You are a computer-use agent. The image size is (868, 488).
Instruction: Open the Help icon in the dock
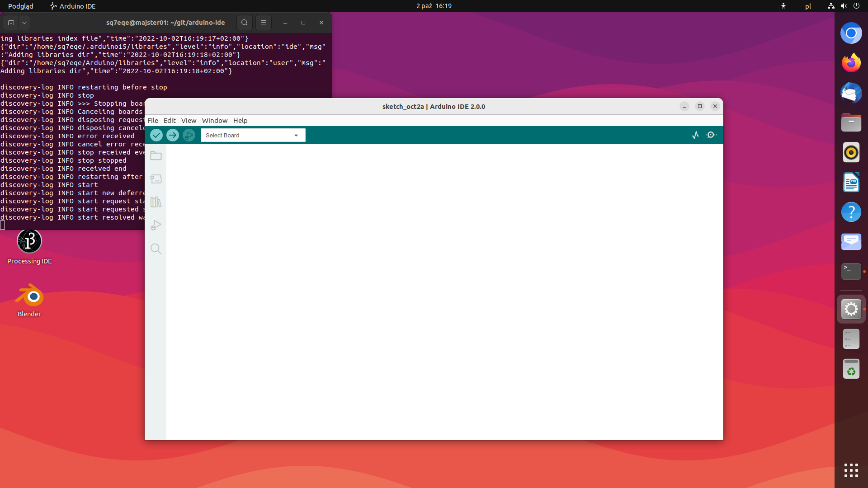(x=851, y=212)
